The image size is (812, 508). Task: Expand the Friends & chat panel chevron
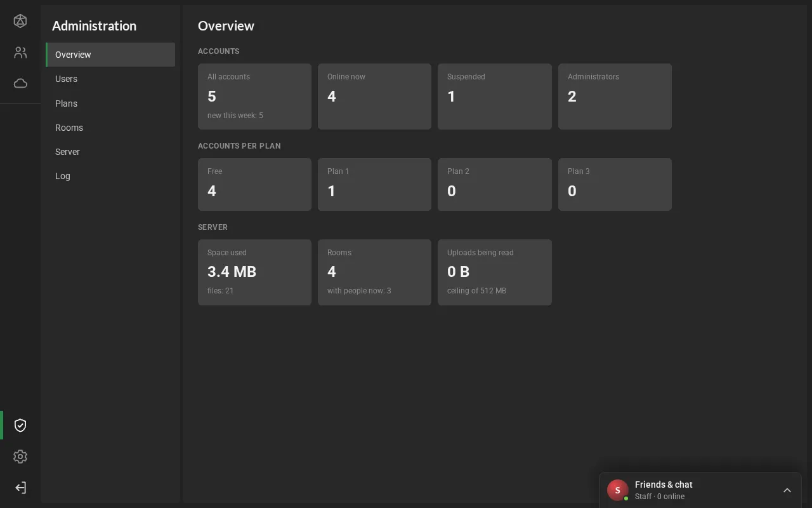(787, 490)
